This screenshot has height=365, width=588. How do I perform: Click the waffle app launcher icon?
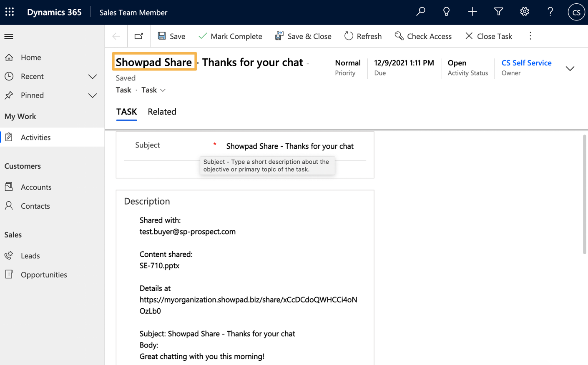pyautogui.click(x=9, y=12)
